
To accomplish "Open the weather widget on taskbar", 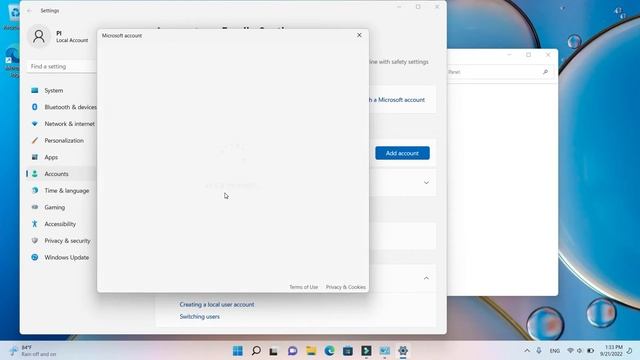I will 33,351.
